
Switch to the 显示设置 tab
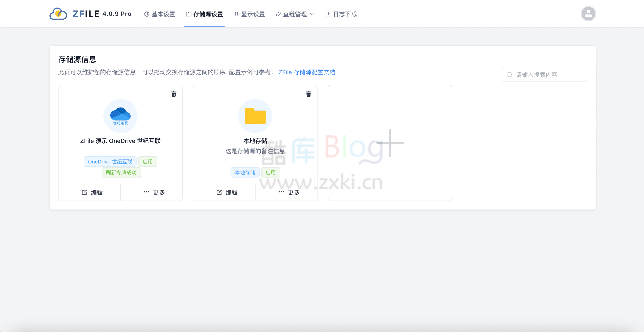(249, 14)
